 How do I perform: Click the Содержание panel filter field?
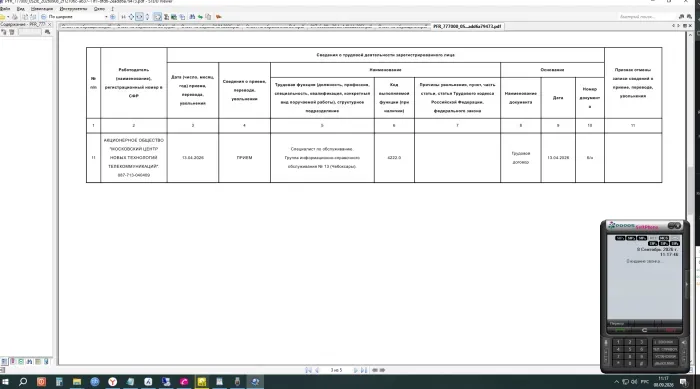[x=29, y=32]
